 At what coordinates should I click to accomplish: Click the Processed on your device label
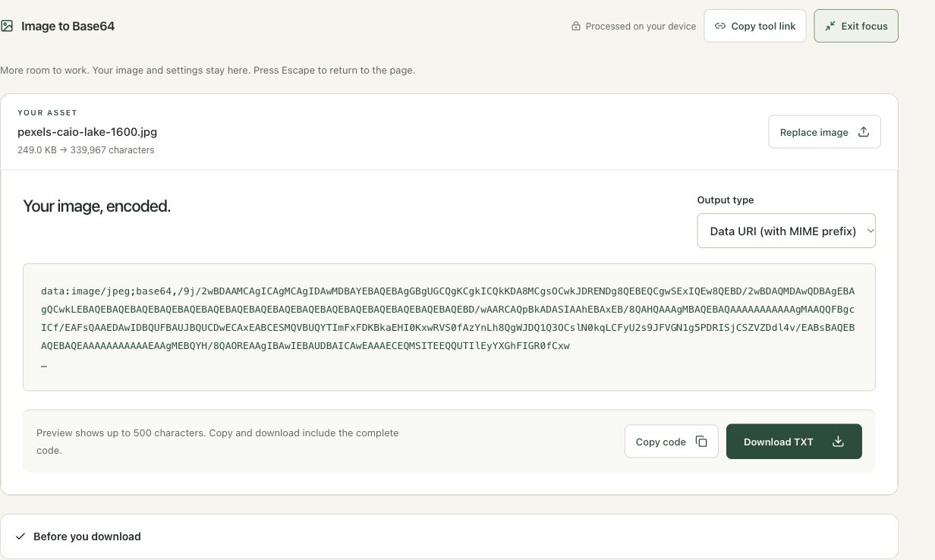pos(641,26)
